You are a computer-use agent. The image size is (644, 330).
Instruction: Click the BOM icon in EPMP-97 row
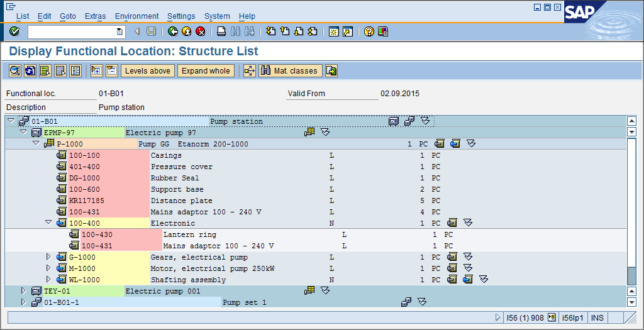[309, 132]
